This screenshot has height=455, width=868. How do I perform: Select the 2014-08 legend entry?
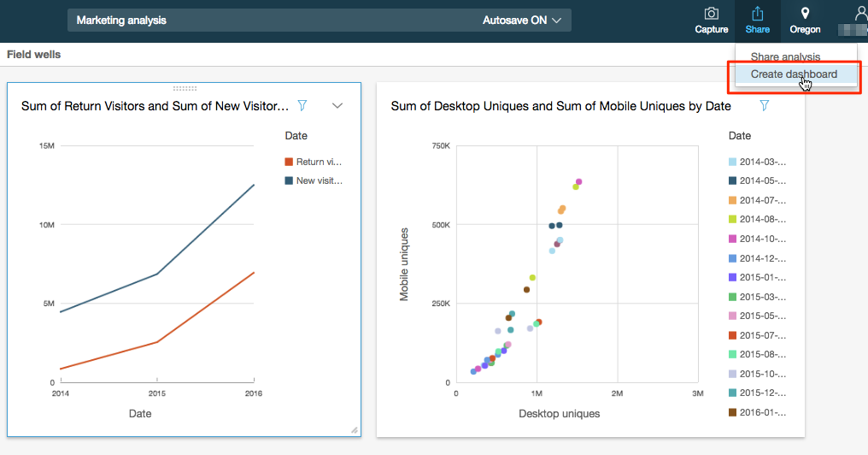pyautogui.click(x=757, y=220)
